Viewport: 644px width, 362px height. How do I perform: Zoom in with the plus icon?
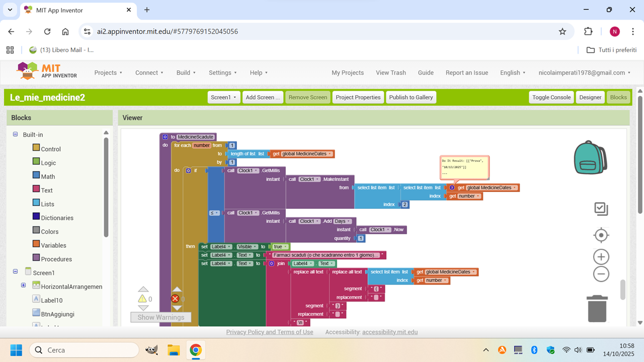tap(601, 257)
